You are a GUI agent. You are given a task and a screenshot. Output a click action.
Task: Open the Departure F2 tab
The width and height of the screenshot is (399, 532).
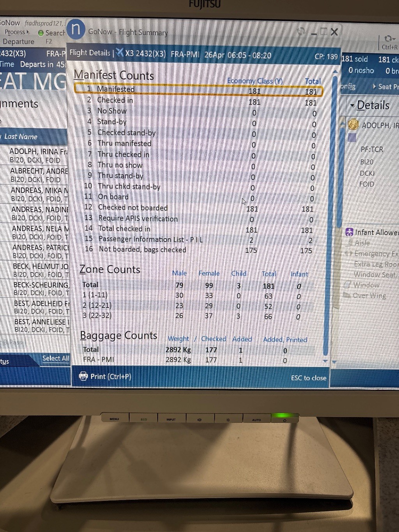27,41
